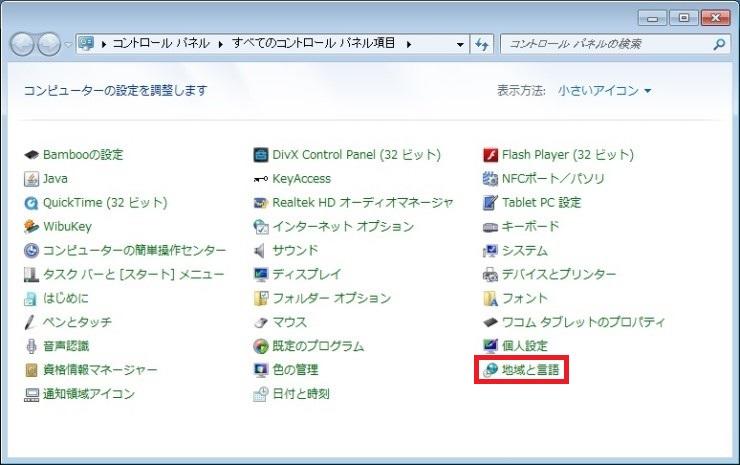Click the DivX Control Panel icon
Image resolution: width=740 pixels, height=465 pixels.
coord(261,155)
